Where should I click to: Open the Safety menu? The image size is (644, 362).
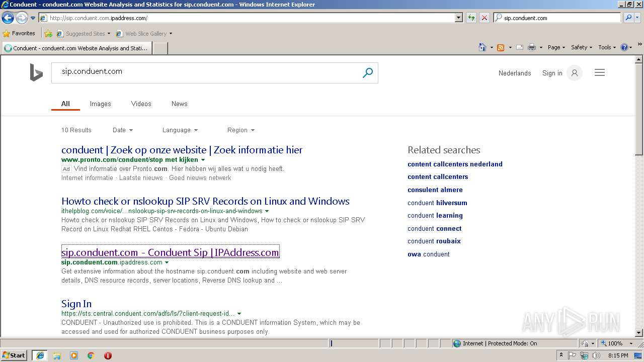581,47
